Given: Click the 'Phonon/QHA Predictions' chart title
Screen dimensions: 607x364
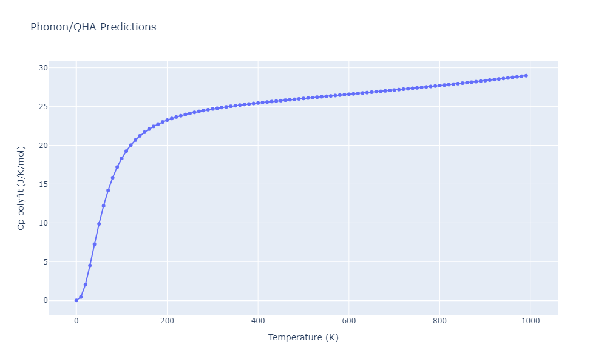Looking at the screenshot, I should [93, 27].
